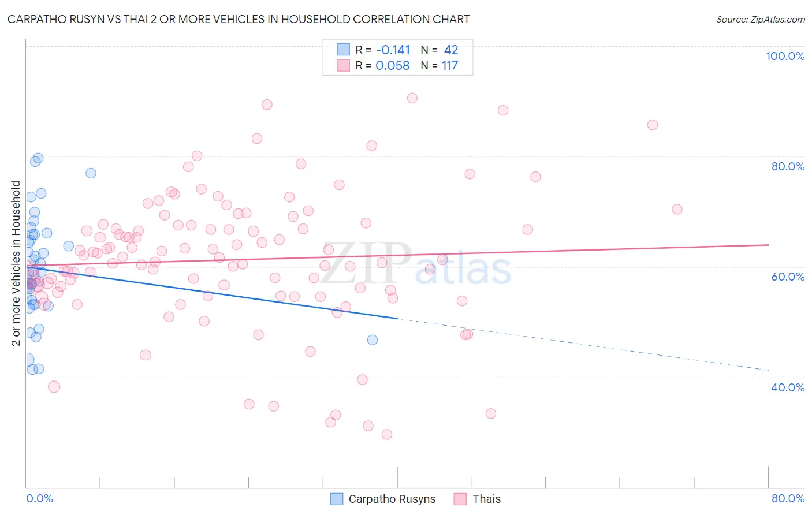Screen dimensions: 812x515
Task: Click the lowest pink data point near 30%
Action: (x=387, y=434)
